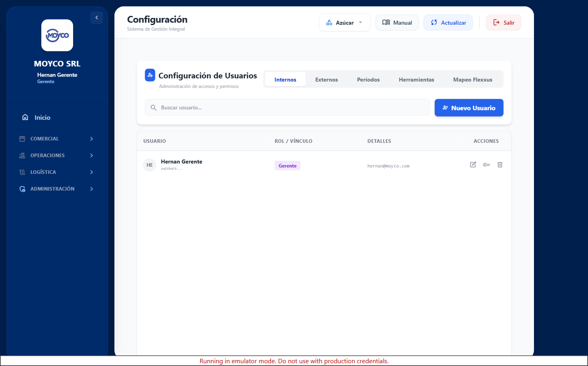Delete Hernan Gerente with trash icon

coord(500,165)
